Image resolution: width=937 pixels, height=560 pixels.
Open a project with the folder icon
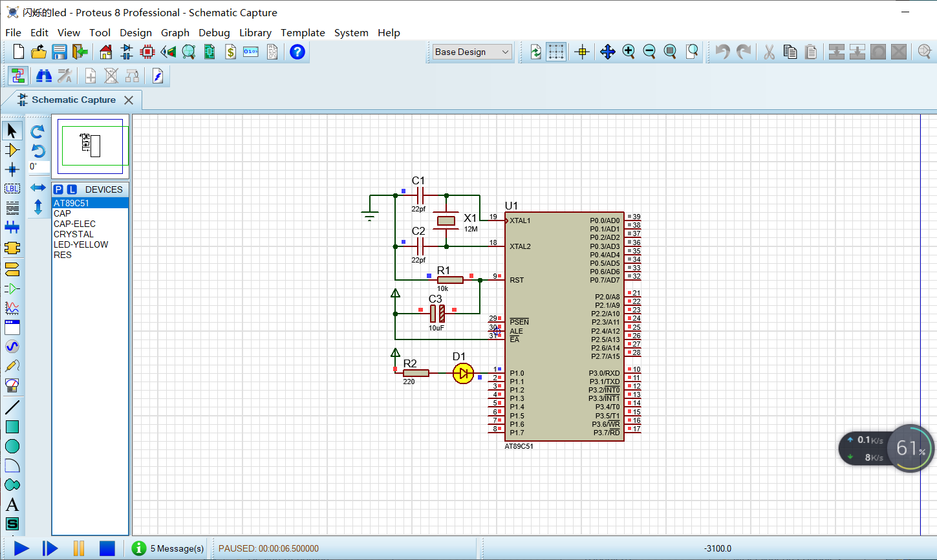tap(39, 52)
